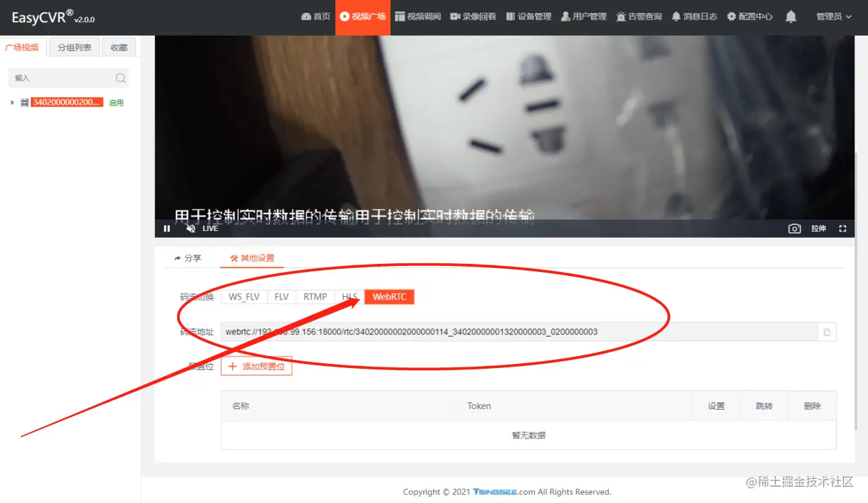Expand the 3402000000200 device tree node

(12, 103)
